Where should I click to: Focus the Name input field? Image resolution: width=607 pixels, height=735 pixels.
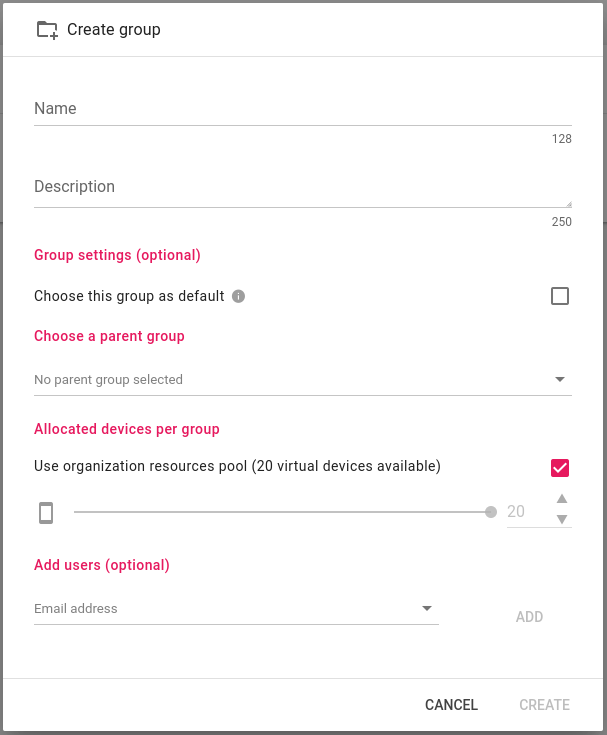303,109
